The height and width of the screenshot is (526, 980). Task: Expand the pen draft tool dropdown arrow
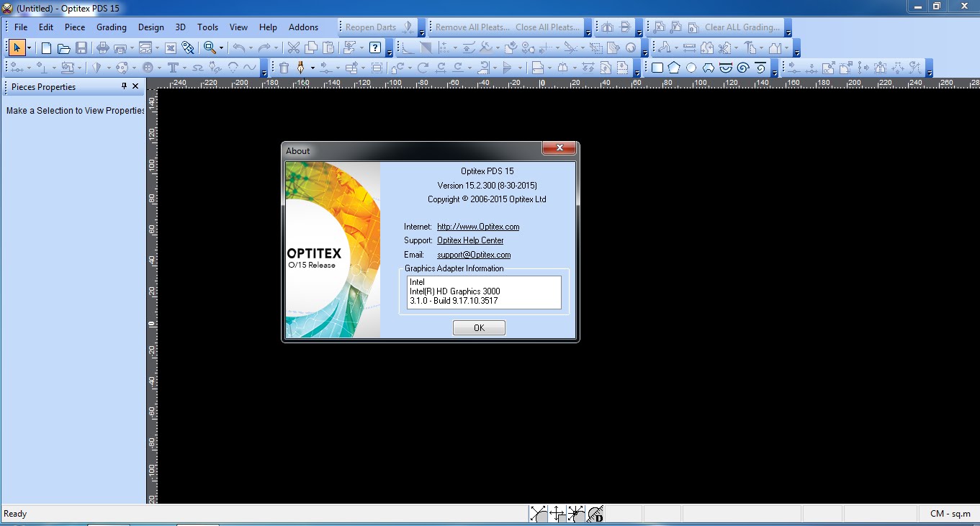click(x=313, y=68)
